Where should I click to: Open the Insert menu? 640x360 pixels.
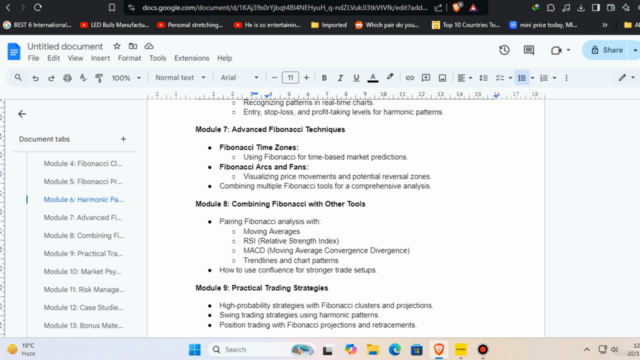[x=100, y=58]
